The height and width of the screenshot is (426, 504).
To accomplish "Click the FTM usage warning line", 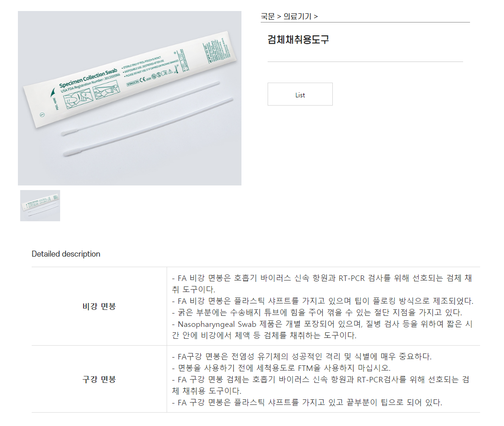I will pos(281,368).
